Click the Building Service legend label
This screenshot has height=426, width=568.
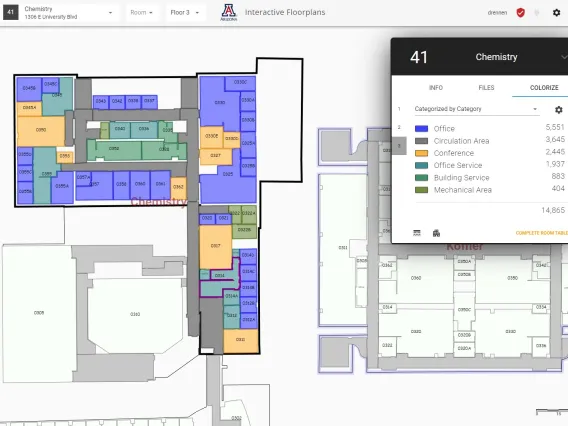click(x=462, y=178)
